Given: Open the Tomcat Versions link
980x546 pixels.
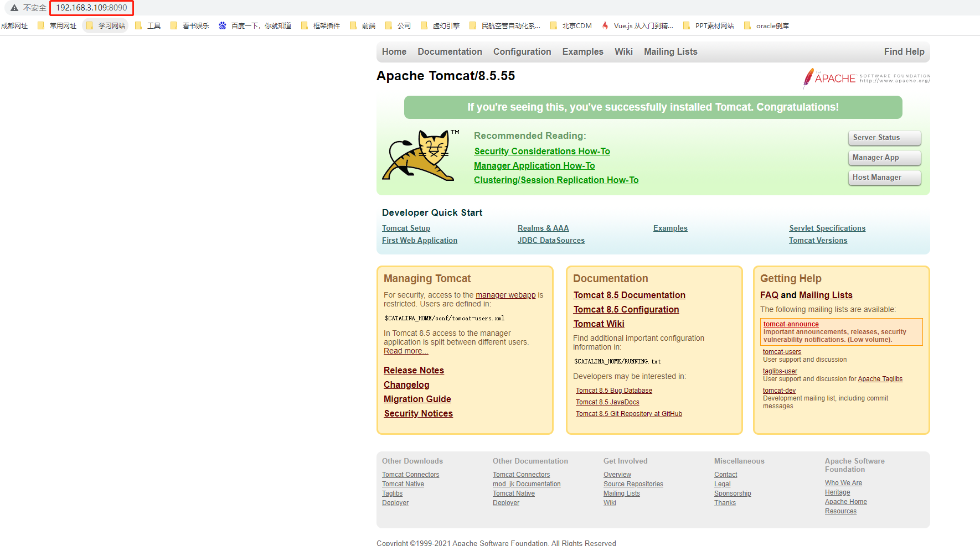Looking at the screenshot, I should click(818, 240).
